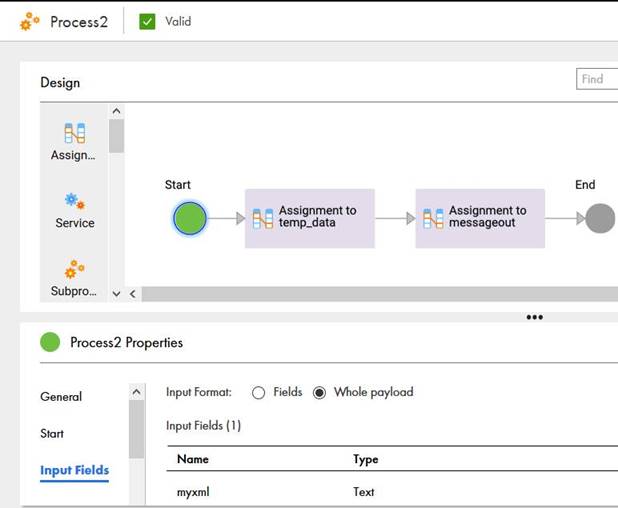
Task: Open the General properties tab
Action: [61, 396]
